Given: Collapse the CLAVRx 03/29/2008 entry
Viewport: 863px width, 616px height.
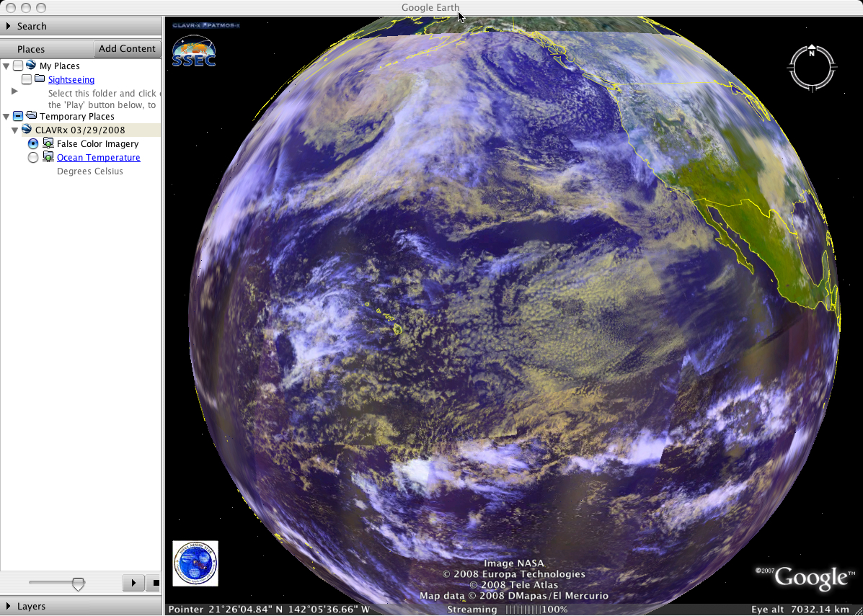Looking at the screenshot, I should tap(15, 130).
